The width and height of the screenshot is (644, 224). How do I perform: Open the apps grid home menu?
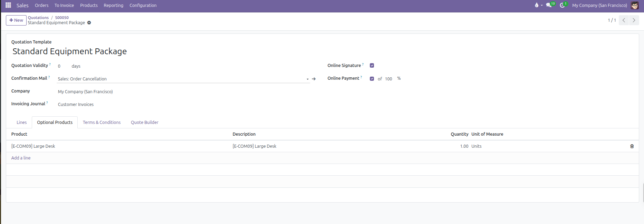(8, 5)
